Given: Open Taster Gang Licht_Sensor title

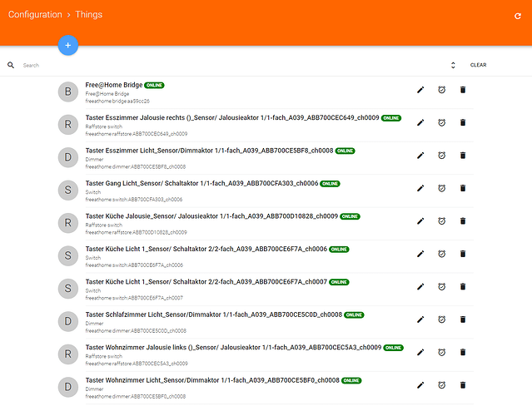Looking at the screenshot, I should tap(201, 183).
